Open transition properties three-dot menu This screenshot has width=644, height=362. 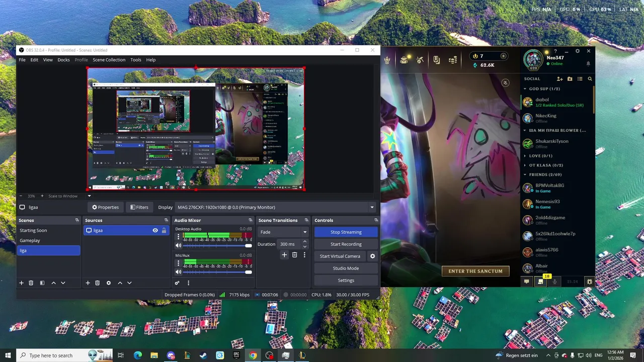pos(304,255)
